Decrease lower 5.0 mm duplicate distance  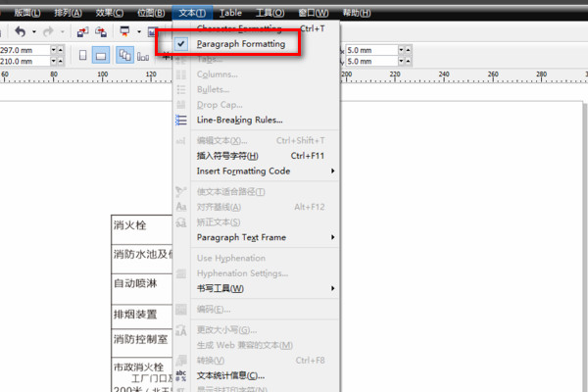(x=401, y=61)
